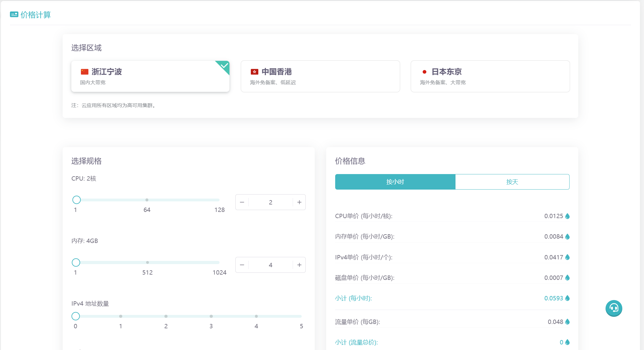Decrease memory GB with minus button
Image resolution: width=644 pixels, height=350 pixels.
click(242, 265)
